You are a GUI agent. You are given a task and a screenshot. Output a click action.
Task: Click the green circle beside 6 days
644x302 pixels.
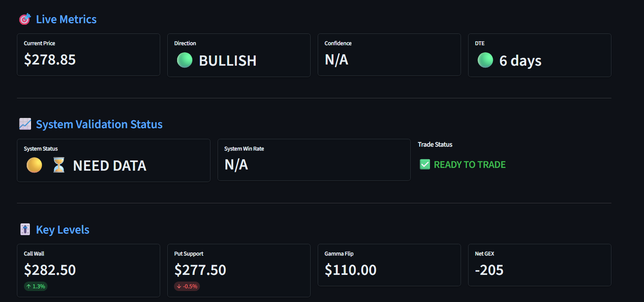(x=485, y=60)
